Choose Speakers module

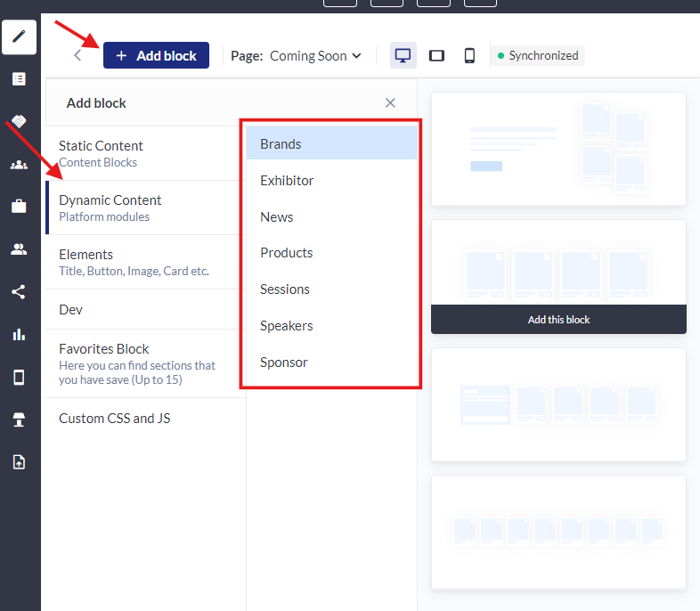331,326
